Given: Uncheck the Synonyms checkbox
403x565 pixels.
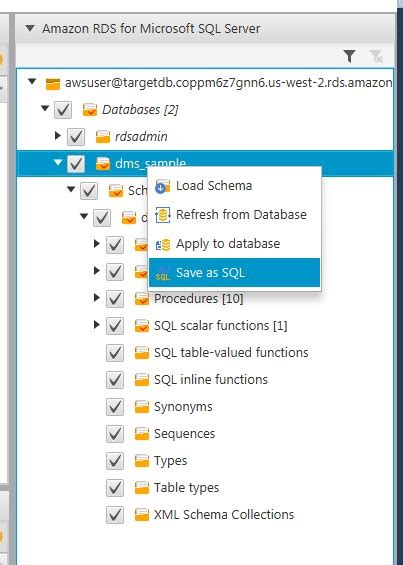Looking at the screenshot, I should (x=115, y=407).
